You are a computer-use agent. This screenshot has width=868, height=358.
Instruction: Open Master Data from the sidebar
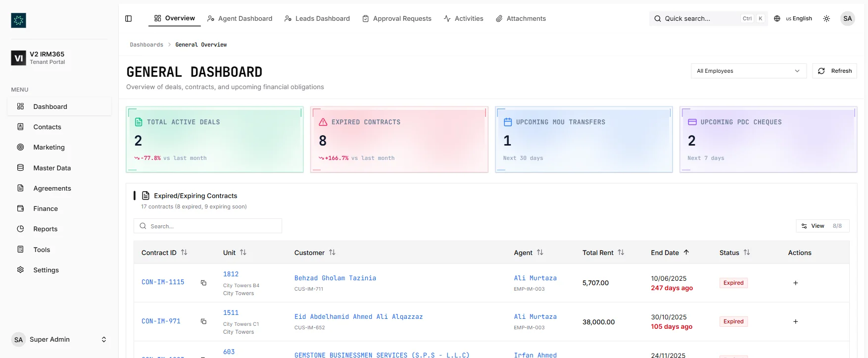point(59,168)
